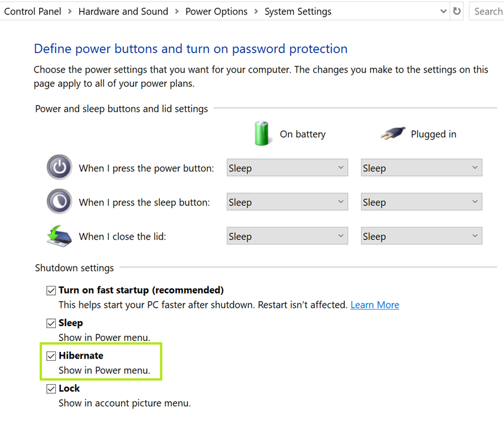The width and height of the screenshot is (504, 429).
Task: Click the sleep button moon icon
Action: click(59, 202)
